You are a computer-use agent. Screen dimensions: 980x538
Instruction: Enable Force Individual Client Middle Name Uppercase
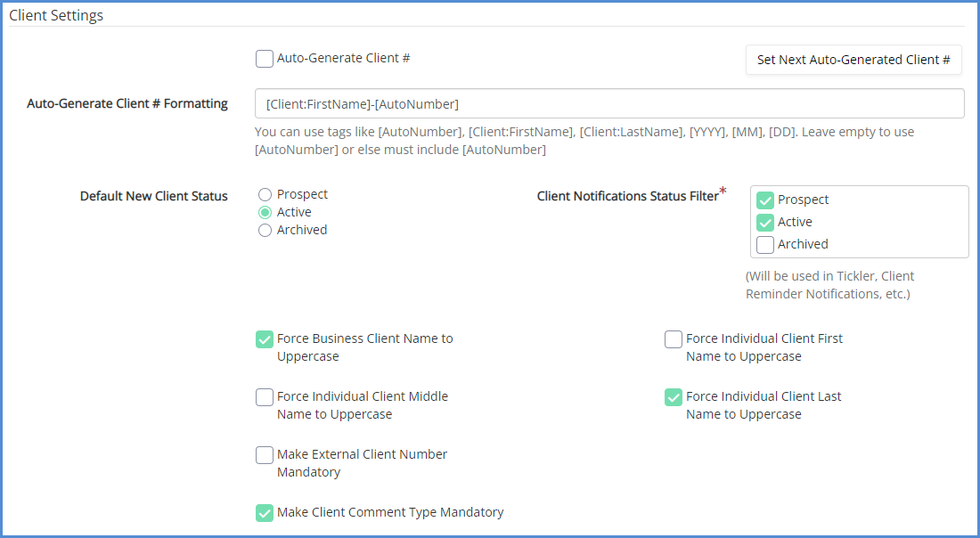click(x=265, y=397)
